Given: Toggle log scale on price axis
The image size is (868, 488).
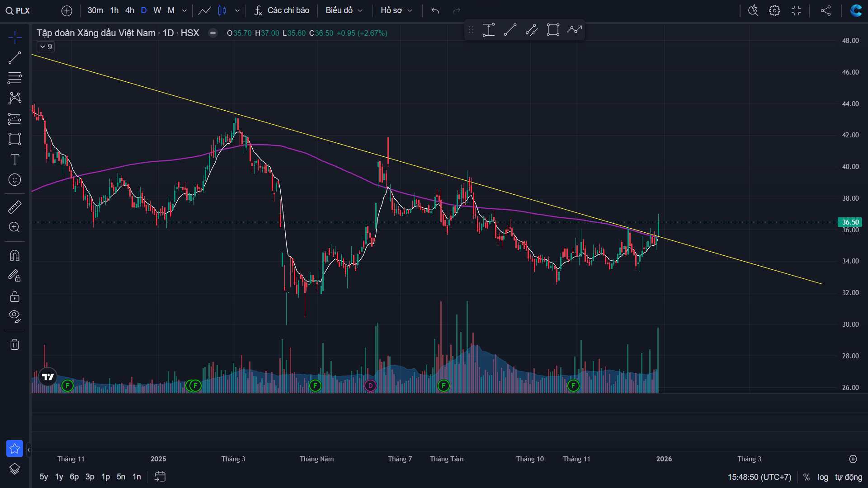Looking at the screenshot, I should pos(823,477).
